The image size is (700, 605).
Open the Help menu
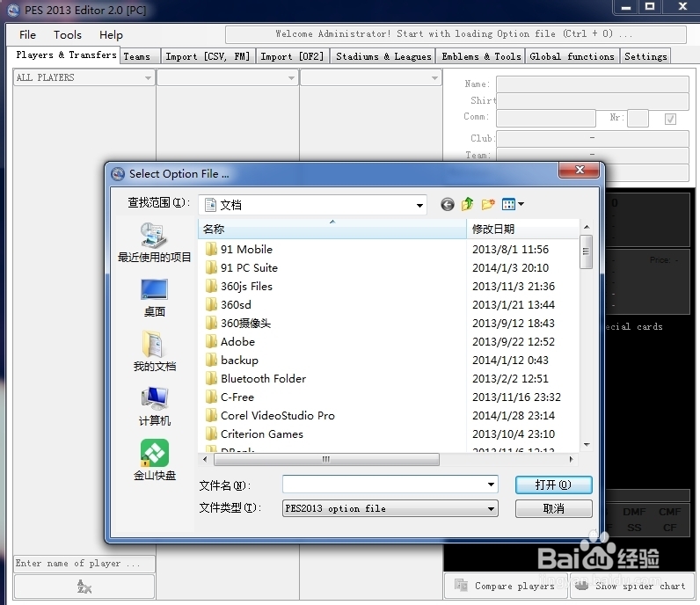click(111, 35)
